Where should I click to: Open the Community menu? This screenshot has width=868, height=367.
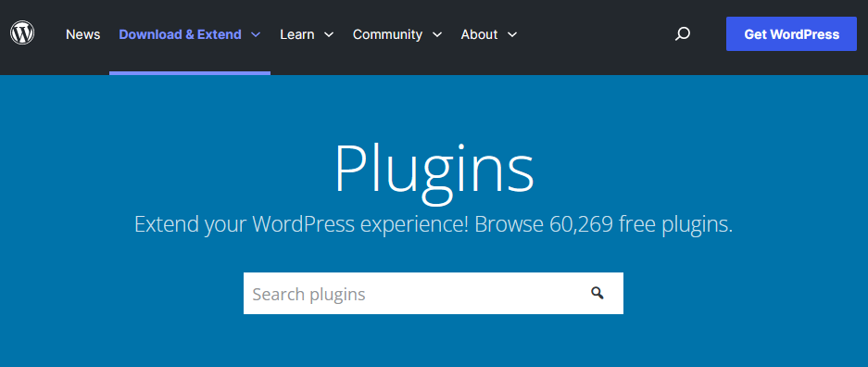[x=387, y=34]
